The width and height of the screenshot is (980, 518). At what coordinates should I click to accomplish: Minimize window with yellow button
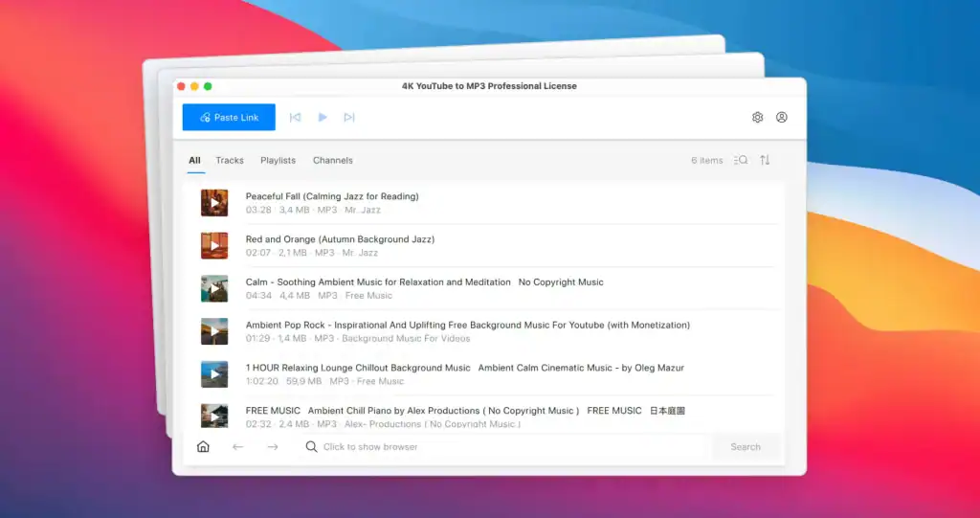click(194, 86)
